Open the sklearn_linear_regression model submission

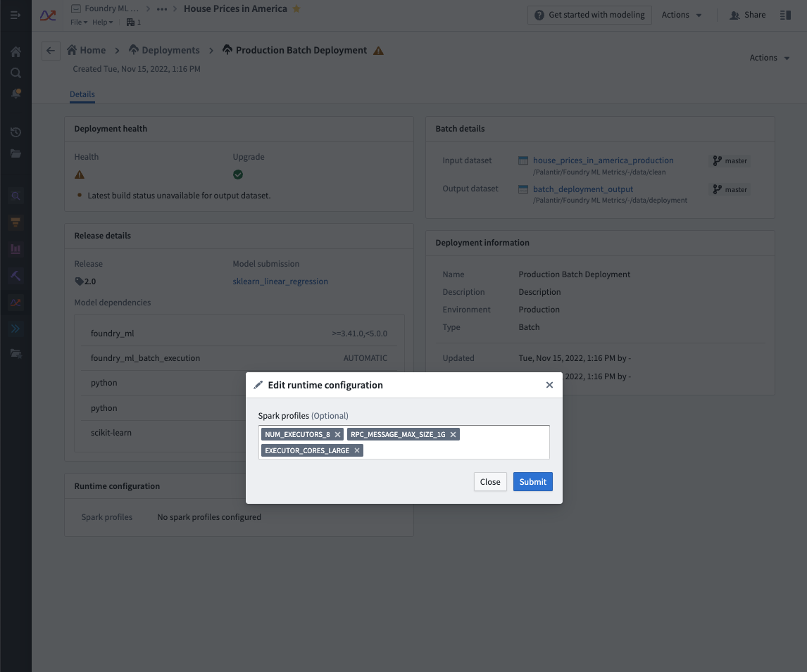pos(280,281)
